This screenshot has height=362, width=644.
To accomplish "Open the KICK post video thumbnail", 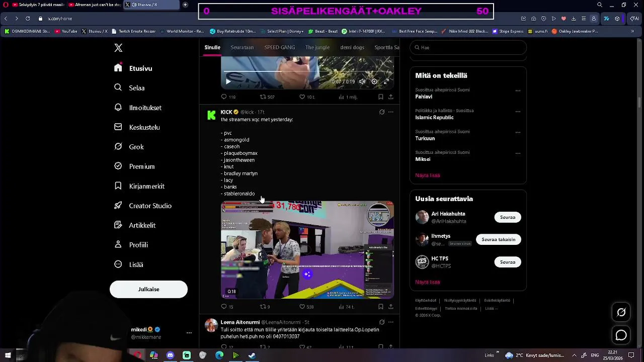I will (307, 250).
